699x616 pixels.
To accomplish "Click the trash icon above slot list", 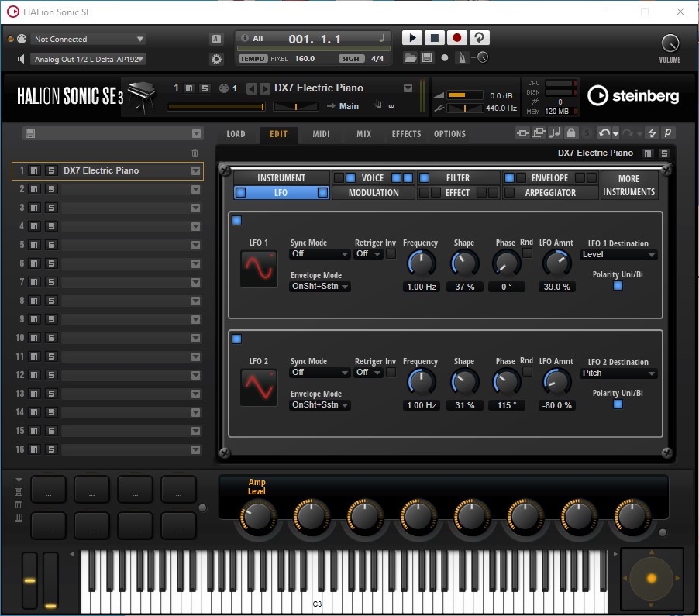I will 195,153.
